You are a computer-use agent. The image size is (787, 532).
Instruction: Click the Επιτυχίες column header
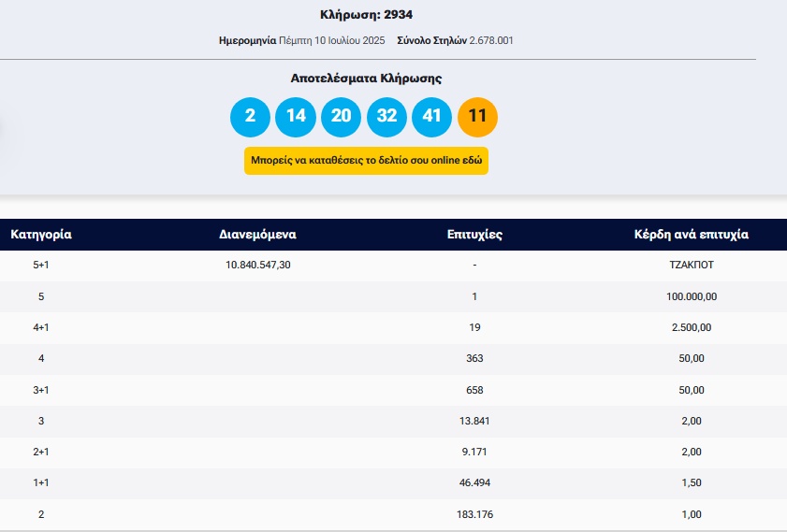point(474,235)
